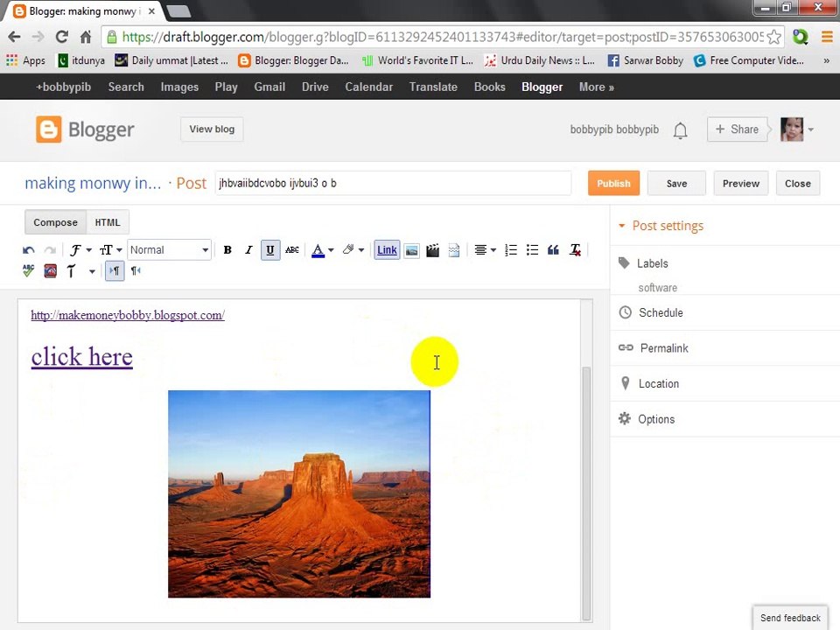This screenshot has width=840, height=630.
Task: Open the Normal paragraph format dropdown
Action: click(169, 250)
